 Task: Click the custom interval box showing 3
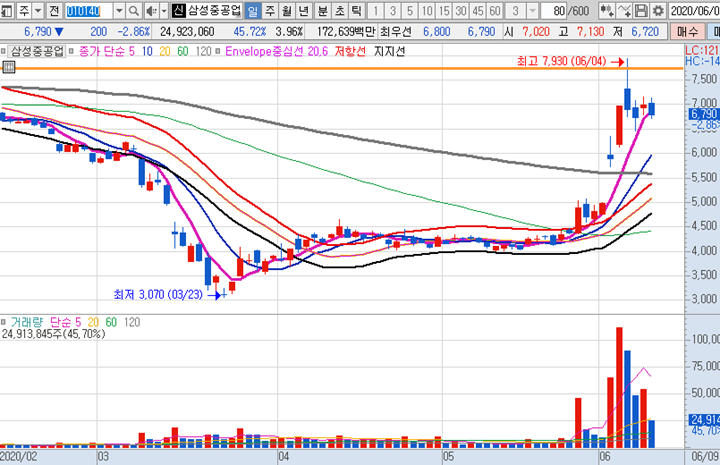[516, 11]
